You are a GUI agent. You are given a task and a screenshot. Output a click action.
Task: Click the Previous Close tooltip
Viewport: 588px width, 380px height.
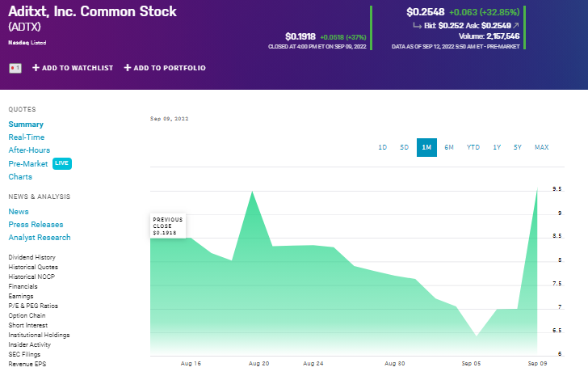pyautogui.click(x=168, y=226)
